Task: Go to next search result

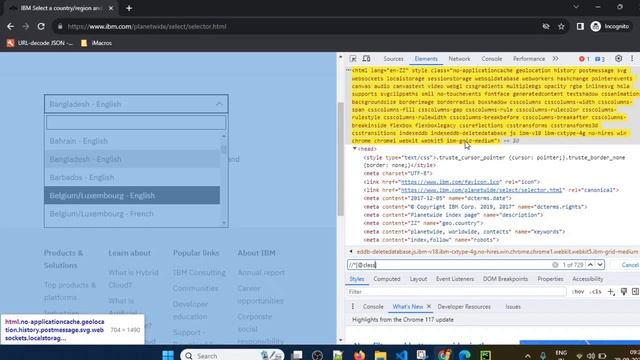Action: 600,265
